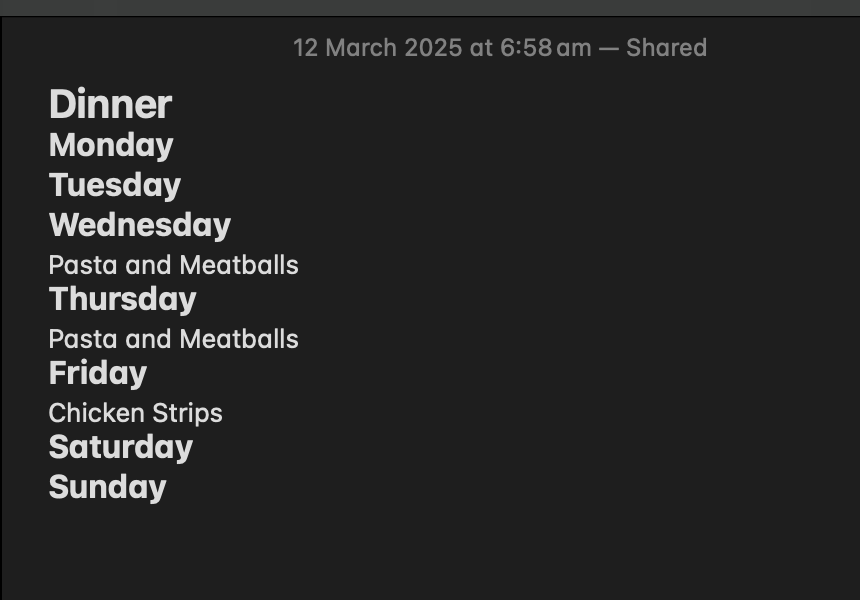
Task: Place cursor on the Sunday heading
Action: (x=108, y=488)
